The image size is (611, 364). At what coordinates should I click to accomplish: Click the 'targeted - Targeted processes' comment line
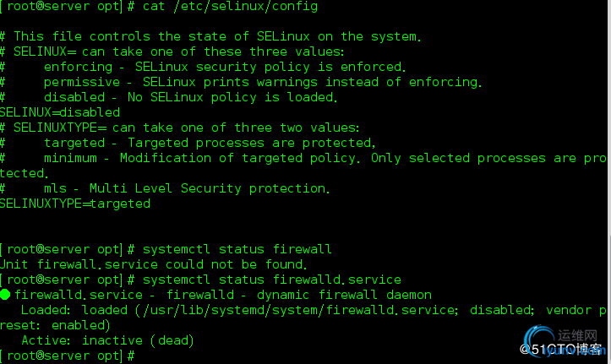(188, 143)
